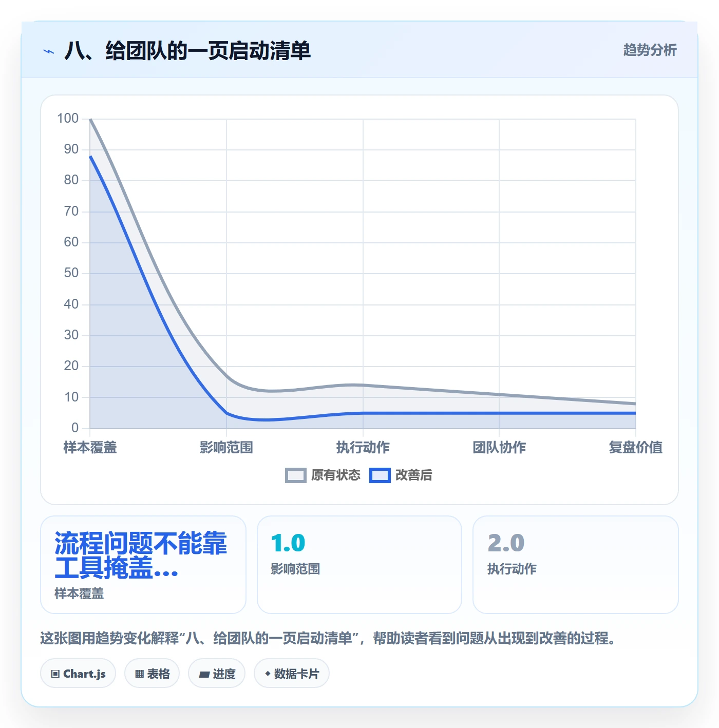Click the square icon in Chart.js chip
This screenshot has height=728, width=719.
click(55, 674)
